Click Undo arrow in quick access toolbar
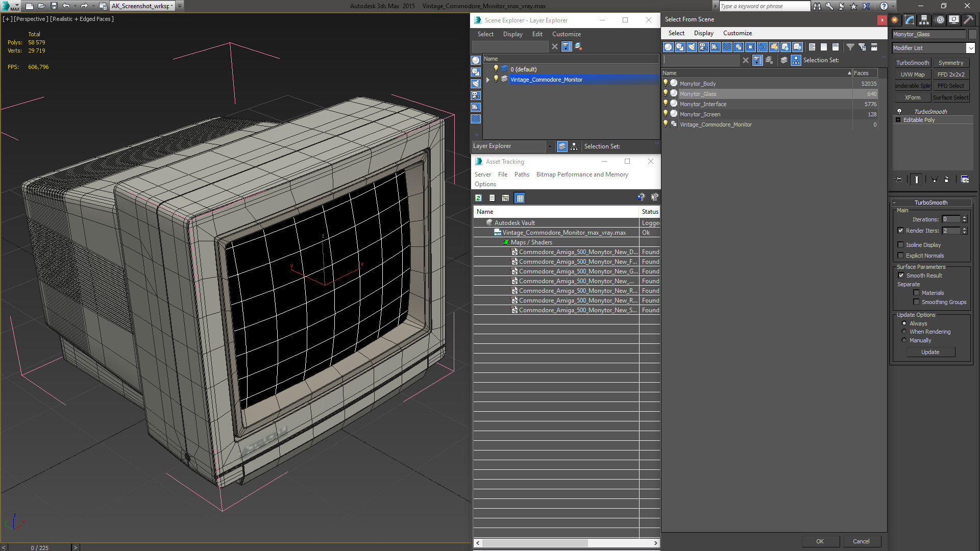980x551 pixels. tap(66, 6)
